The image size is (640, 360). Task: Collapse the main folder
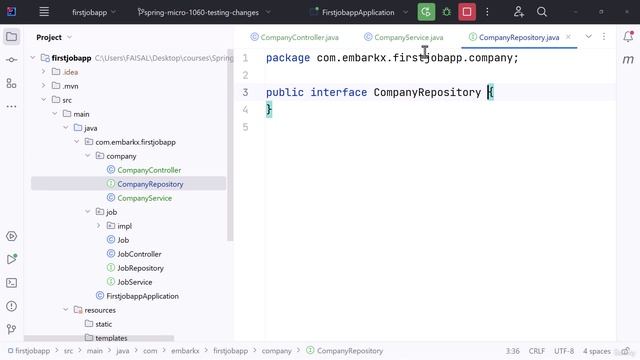(55, 114)
